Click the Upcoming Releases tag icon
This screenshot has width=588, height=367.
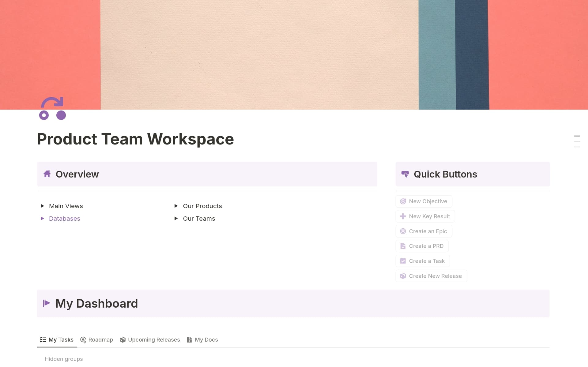click(123, 339)
